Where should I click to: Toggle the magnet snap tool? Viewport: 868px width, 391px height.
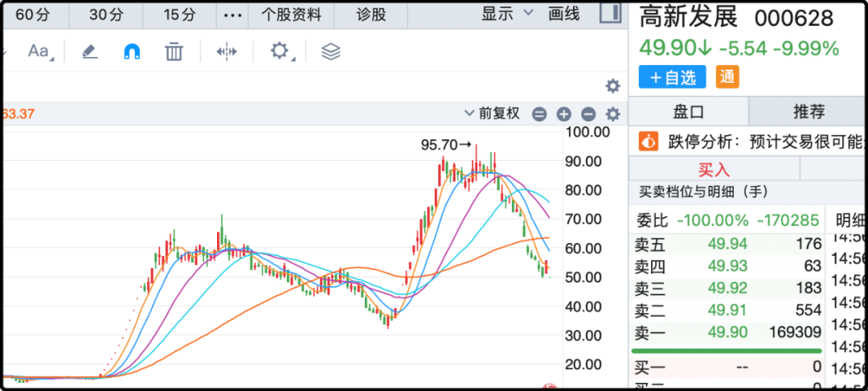[x=131, y=51]
